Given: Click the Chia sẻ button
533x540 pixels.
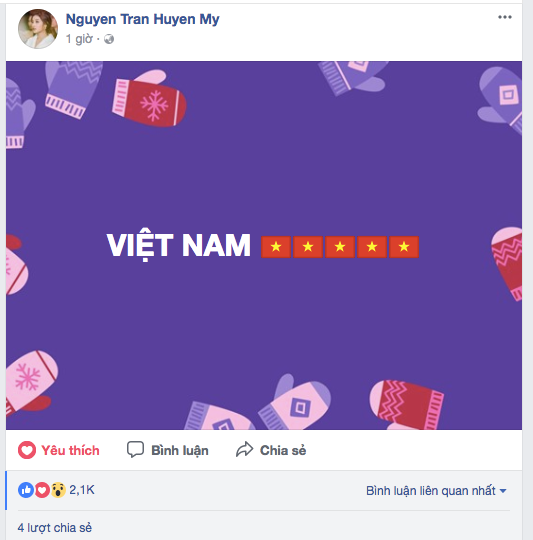Looking at the screenshot, I should coord(271,450).
